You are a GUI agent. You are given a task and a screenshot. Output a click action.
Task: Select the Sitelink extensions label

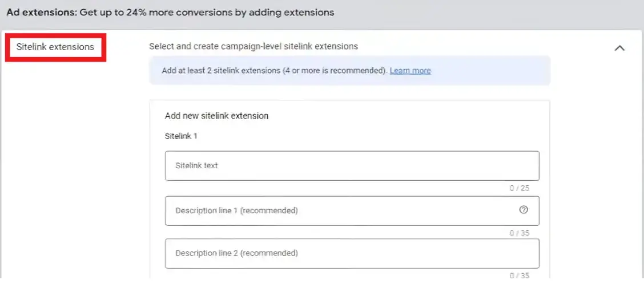pyautogui.click(x=55, y=47)
